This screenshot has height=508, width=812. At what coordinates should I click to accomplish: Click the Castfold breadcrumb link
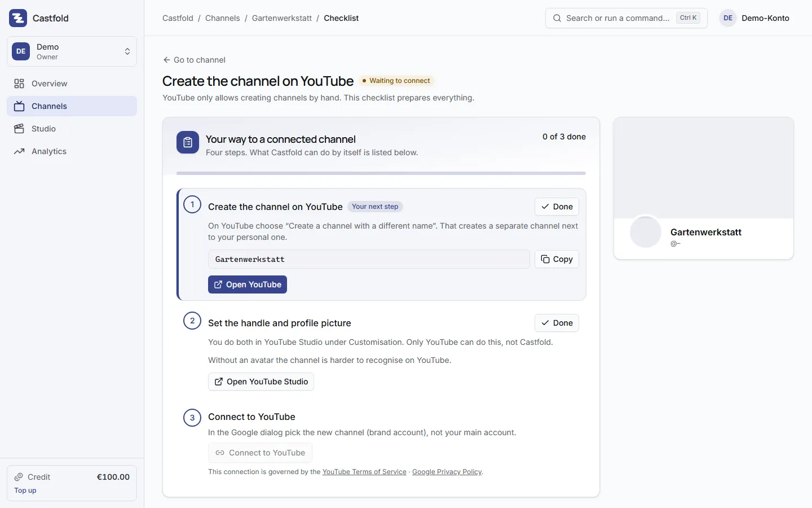178,18
